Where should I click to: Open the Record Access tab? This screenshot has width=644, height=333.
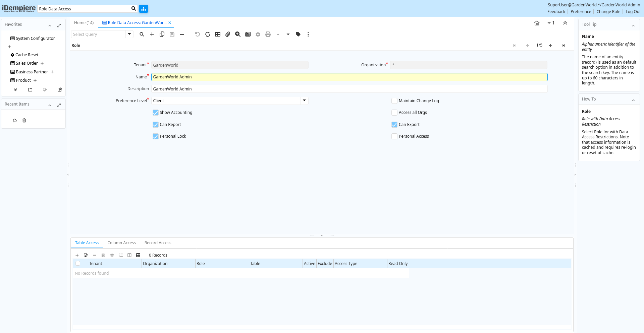click(158, 243)
